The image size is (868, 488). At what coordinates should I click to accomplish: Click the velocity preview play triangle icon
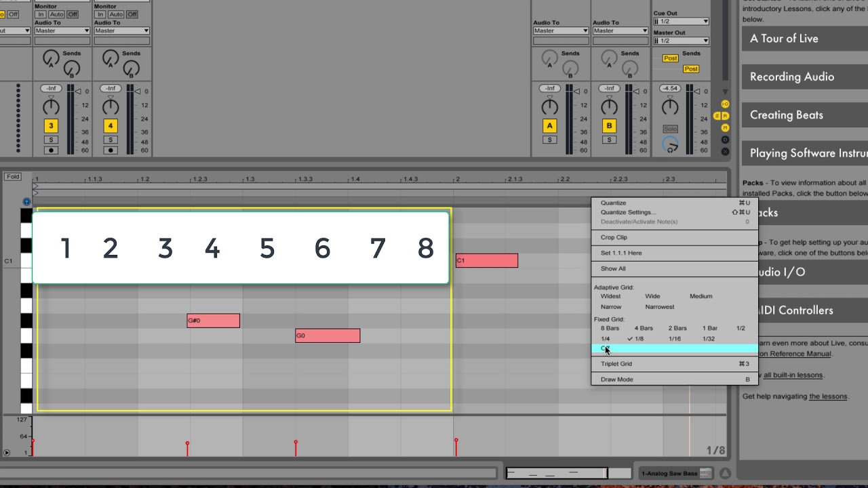coord(7,453)
